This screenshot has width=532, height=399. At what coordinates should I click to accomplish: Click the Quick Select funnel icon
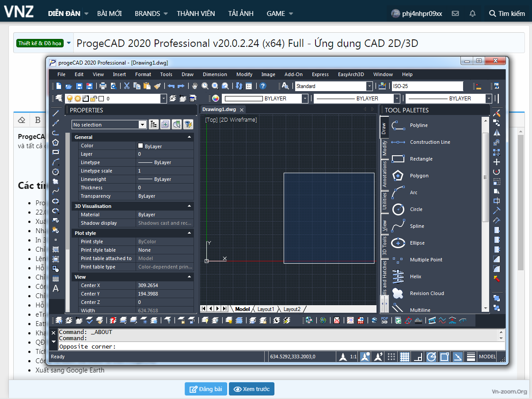[188, 125]
